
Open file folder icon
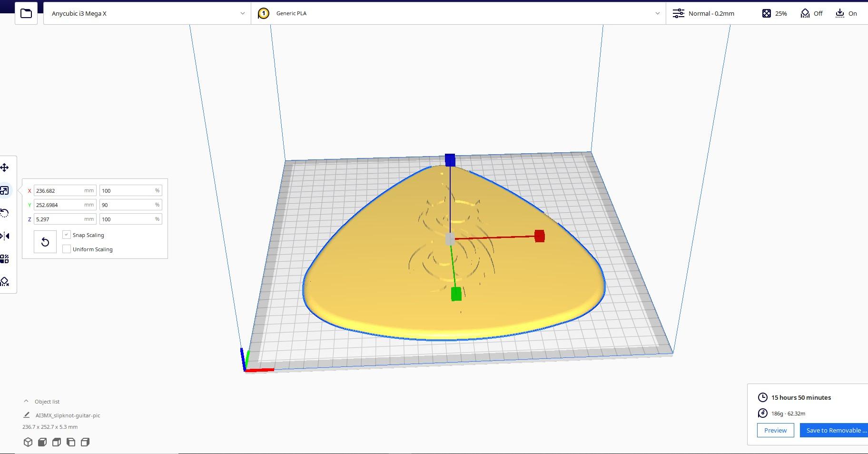point(26,13)
